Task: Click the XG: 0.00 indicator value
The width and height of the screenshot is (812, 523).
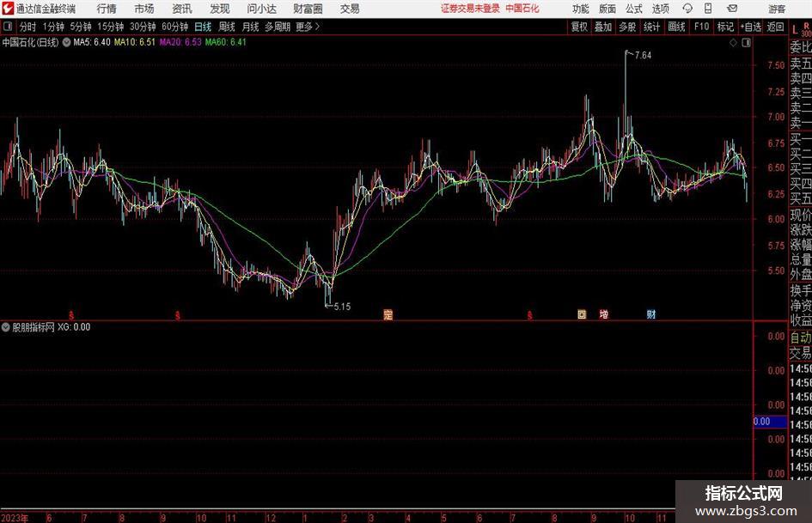Action: 74,327
